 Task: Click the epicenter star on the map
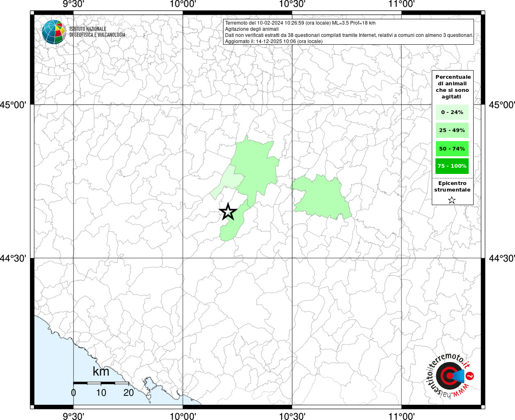point(228,212)
